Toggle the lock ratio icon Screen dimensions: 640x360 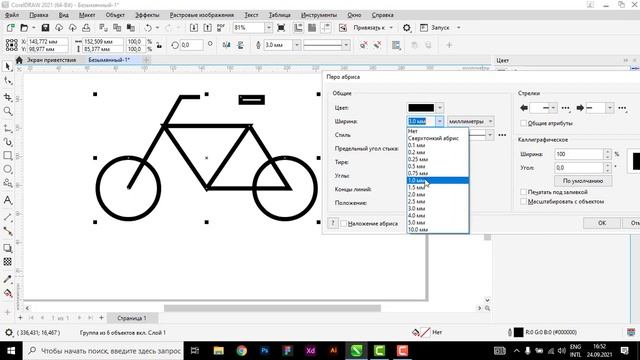[x=159, y=45]
